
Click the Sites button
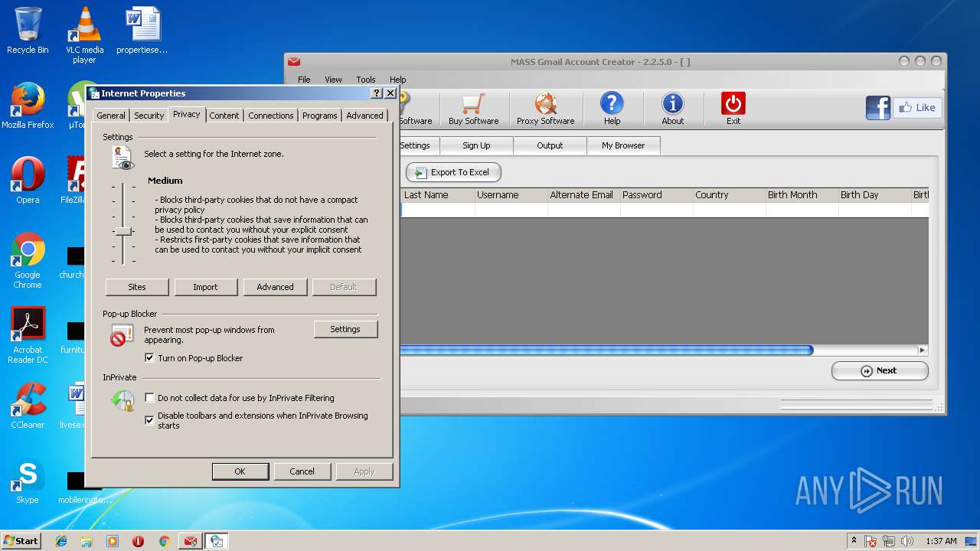coord(137,287)
